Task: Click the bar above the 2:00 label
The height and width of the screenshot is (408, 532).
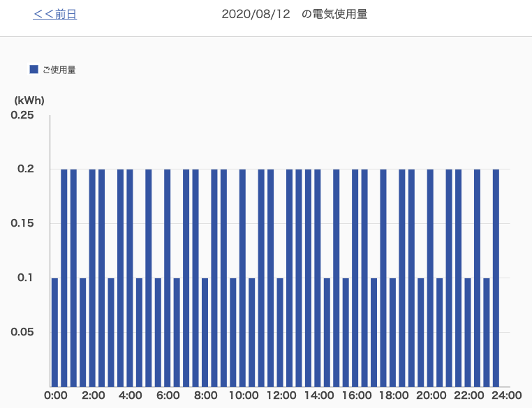Action: (x=92, y=278)
